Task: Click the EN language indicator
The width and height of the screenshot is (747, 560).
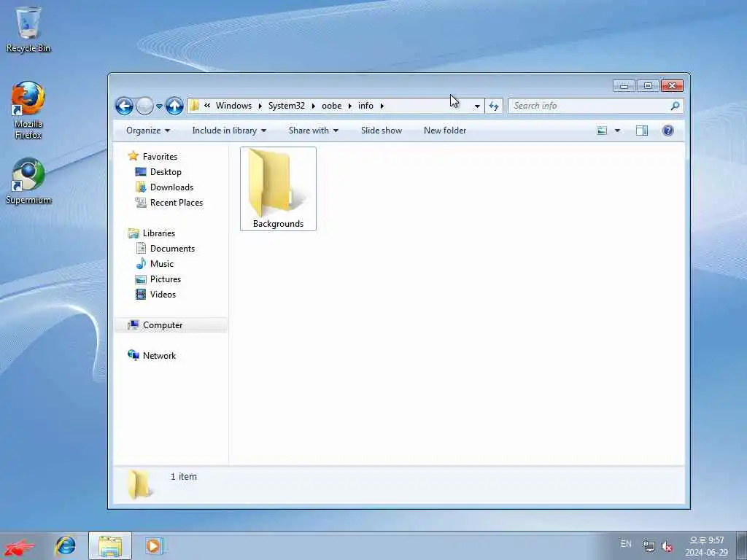Action: (626, 543)
